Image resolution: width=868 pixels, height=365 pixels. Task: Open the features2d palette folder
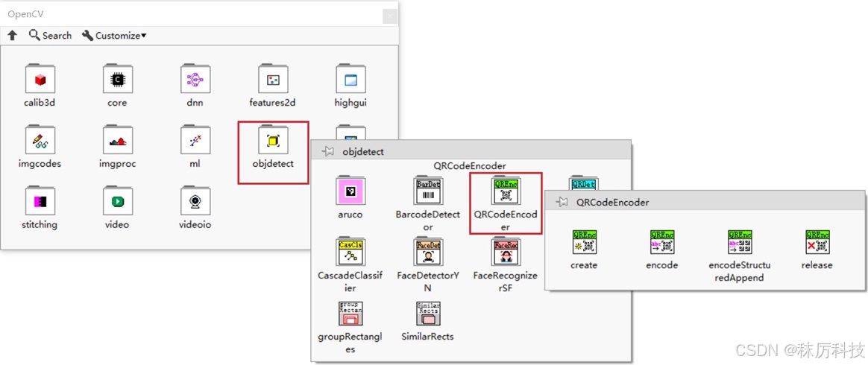272,80
